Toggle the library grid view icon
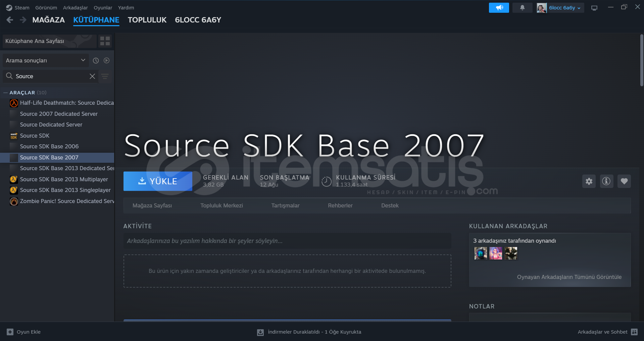 [x=105, y=41]
